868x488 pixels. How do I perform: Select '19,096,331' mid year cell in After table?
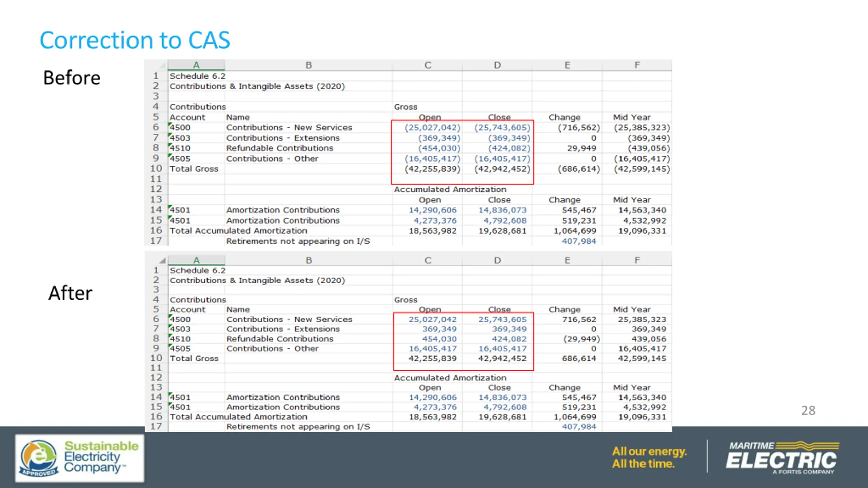tap(642, 417)
